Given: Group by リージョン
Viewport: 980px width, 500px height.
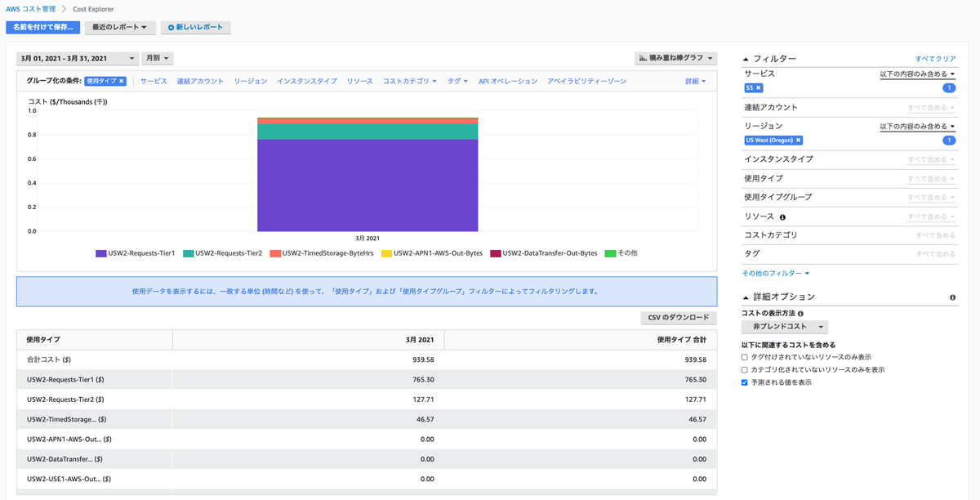Looking at the screenshot, I should tap(250, 81).
